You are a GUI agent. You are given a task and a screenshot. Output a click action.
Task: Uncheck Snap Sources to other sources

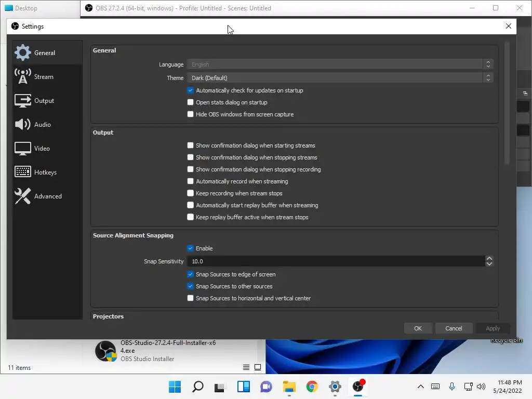pyautogui.click(x=190, y=286)
